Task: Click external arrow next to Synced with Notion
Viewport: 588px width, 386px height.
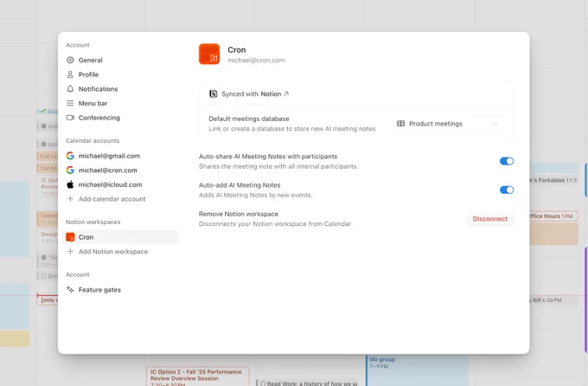Action: [x=286, y=93]
